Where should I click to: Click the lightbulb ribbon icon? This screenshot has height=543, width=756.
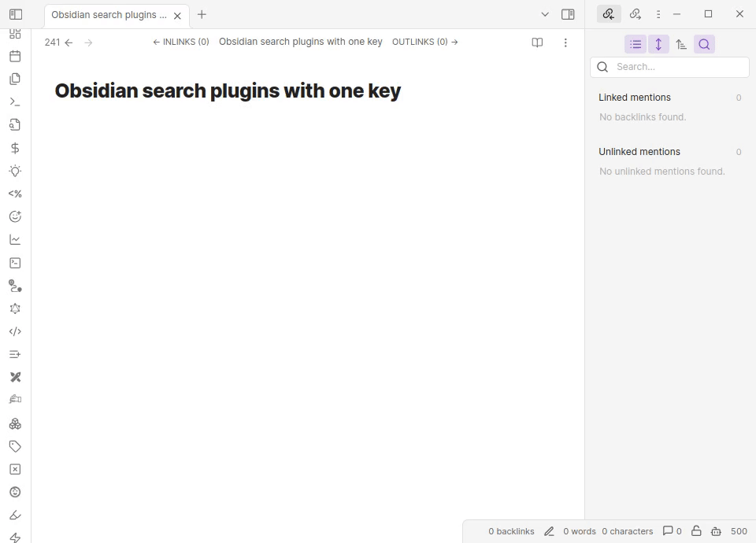click(15, 171)
